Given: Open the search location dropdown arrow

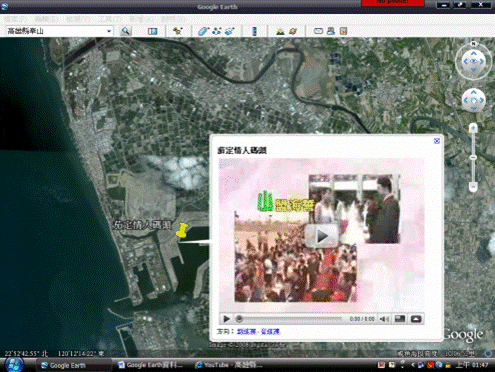Looking at the screenshot, I should 109,31.
